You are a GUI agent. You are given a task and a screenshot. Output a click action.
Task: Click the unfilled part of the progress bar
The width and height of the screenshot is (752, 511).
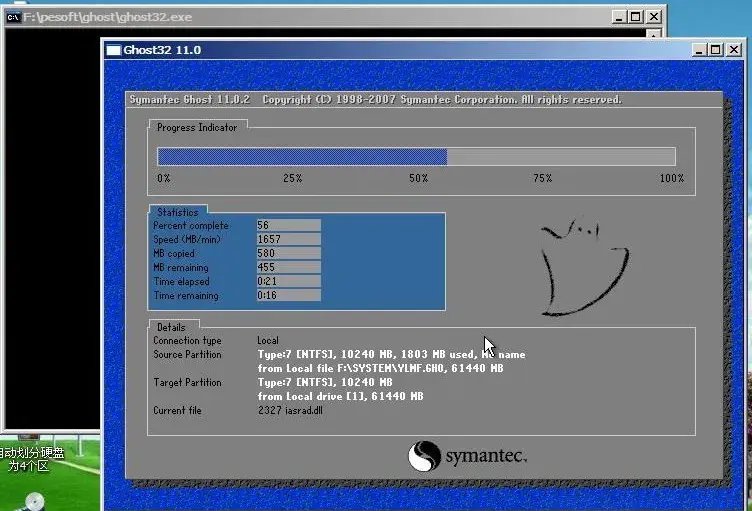[x=560, y=156]
